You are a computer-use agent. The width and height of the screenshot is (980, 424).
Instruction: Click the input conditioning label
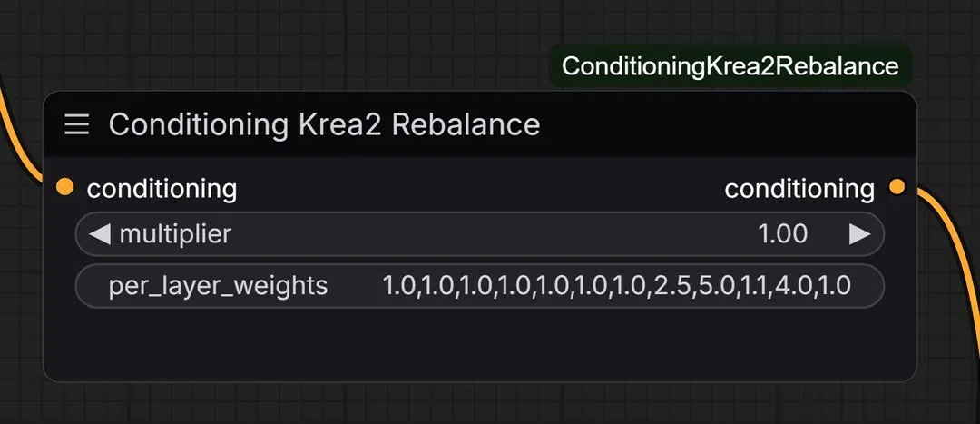pos(162,188)
